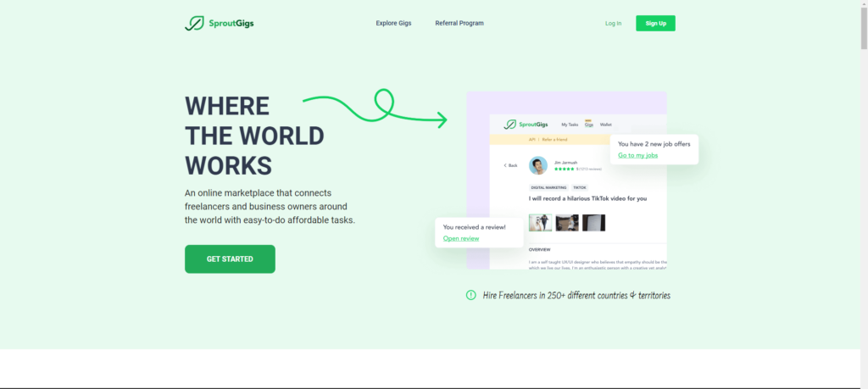Click the You received a review! notification
The height and width of the screenshot is (389, 868).
click(480, 232)
